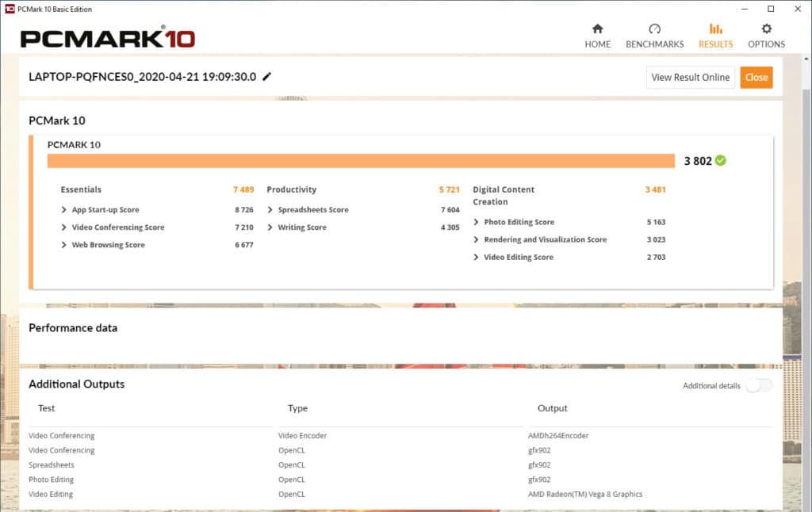Click the pencil icon to rename result
812x512 pixels.
[x=266, y=77]
